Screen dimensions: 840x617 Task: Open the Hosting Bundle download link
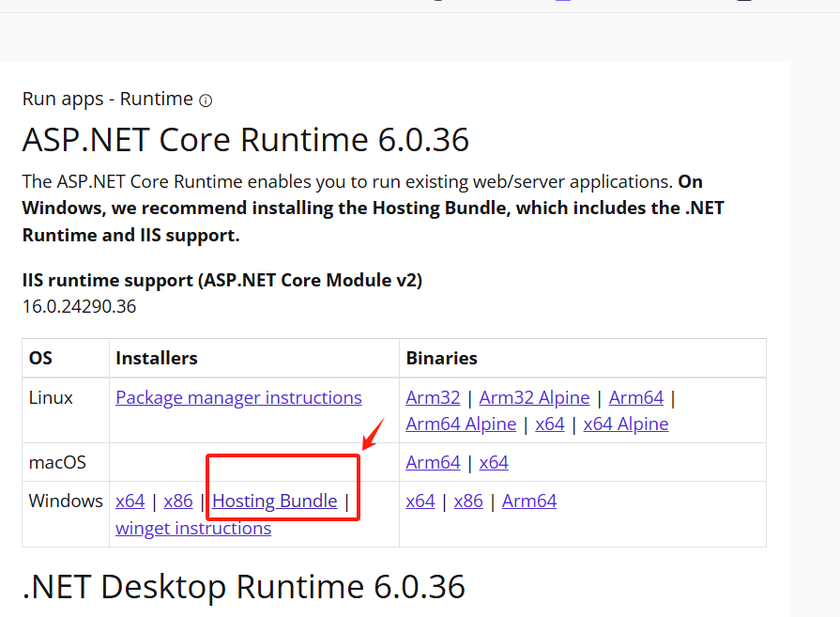[275, 501]
